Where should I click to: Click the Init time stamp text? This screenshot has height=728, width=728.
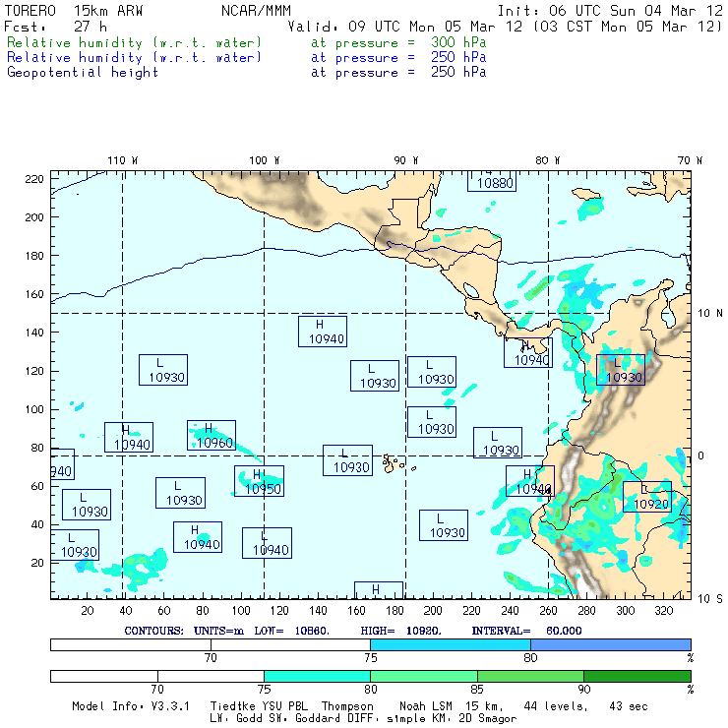pos(610,10)
